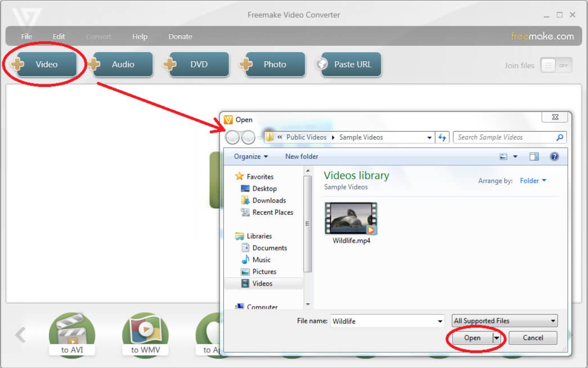The height and width of the screenshot is (368, 588).
Task: Confirm selection with the Open button
Action: pos(473,338)
